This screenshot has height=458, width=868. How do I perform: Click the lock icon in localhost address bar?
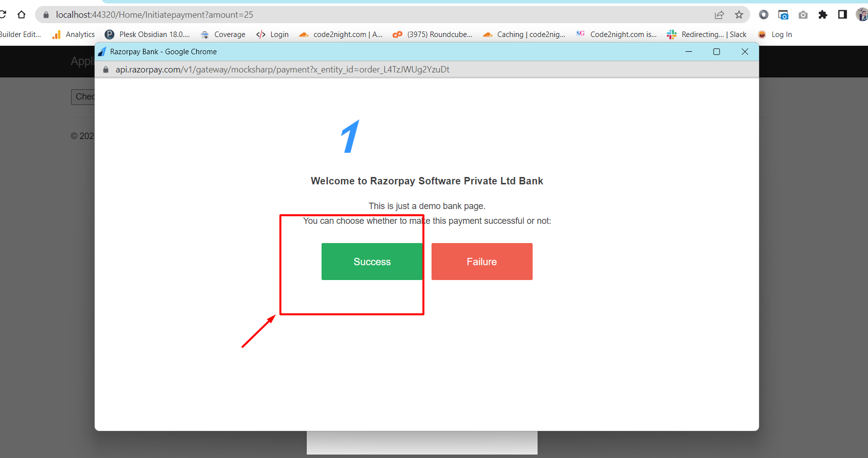click(46, 15)
